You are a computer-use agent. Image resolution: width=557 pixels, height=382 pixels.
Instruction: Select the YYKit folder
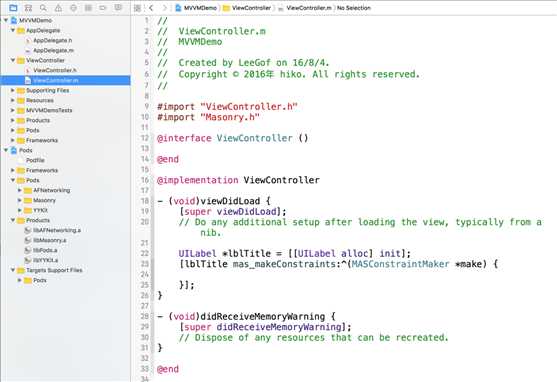pos(40,210)
